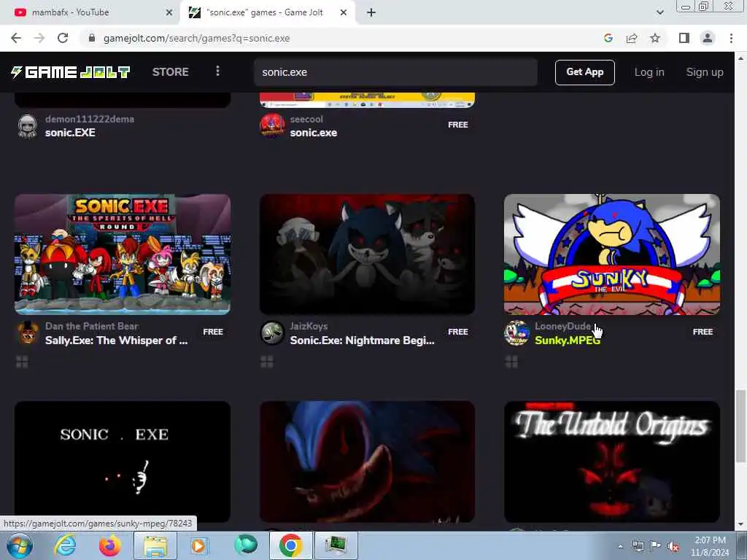Image resolution: width=747 pixels, height=560 pixels.
Task: Open Sonic.Exe: Nightmare Begi... title
Action: point(362,341)
